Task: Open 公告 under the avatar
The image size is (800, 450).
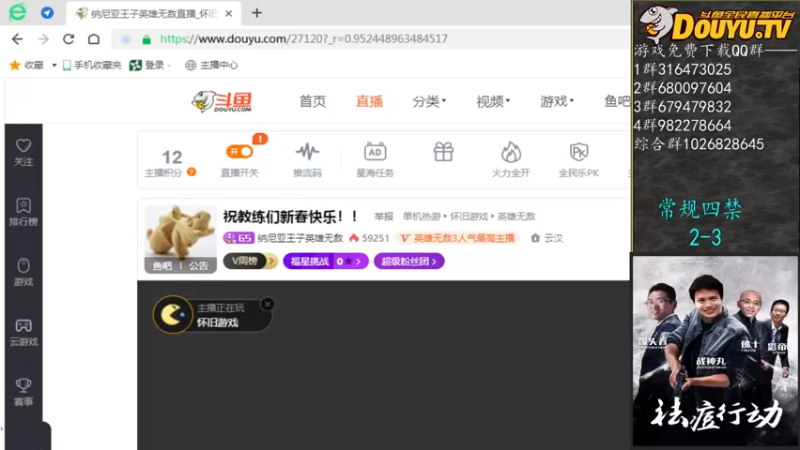Action: click(x=198, y=266)
